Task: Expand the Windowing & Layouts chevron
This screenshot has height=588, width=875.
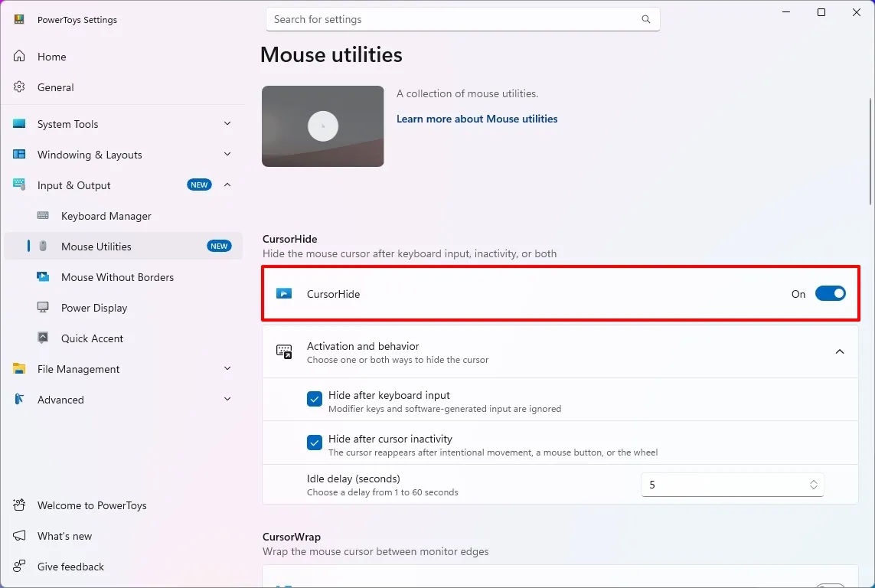Action: [x=227, y=154]
